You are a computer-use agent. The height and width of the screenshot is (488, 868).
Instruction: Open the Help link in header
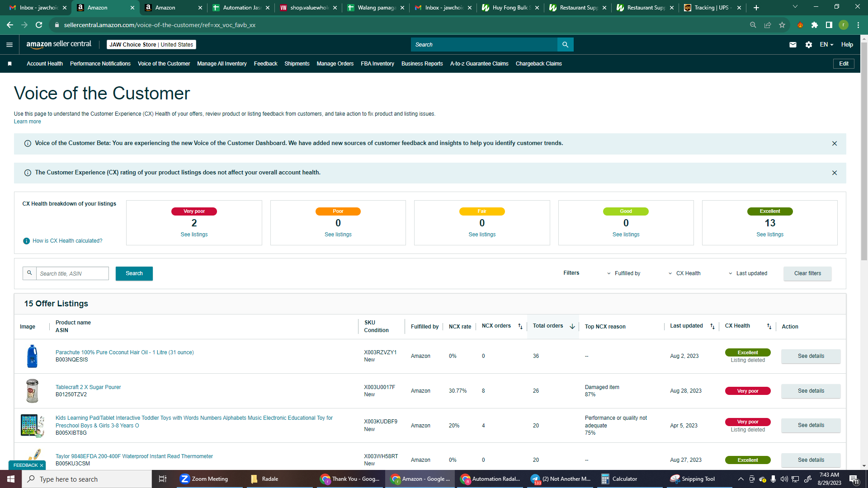(x=847, y=45)
